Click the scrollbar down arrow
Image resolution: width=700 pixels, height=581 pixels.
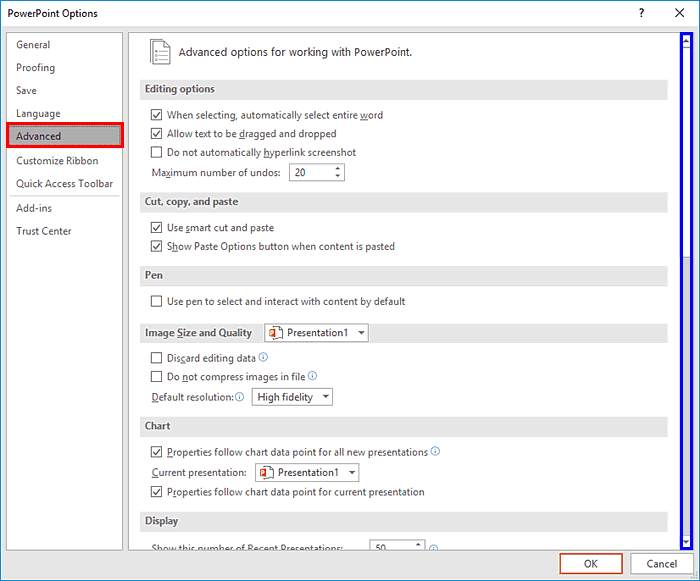click(x=686, y=542)
